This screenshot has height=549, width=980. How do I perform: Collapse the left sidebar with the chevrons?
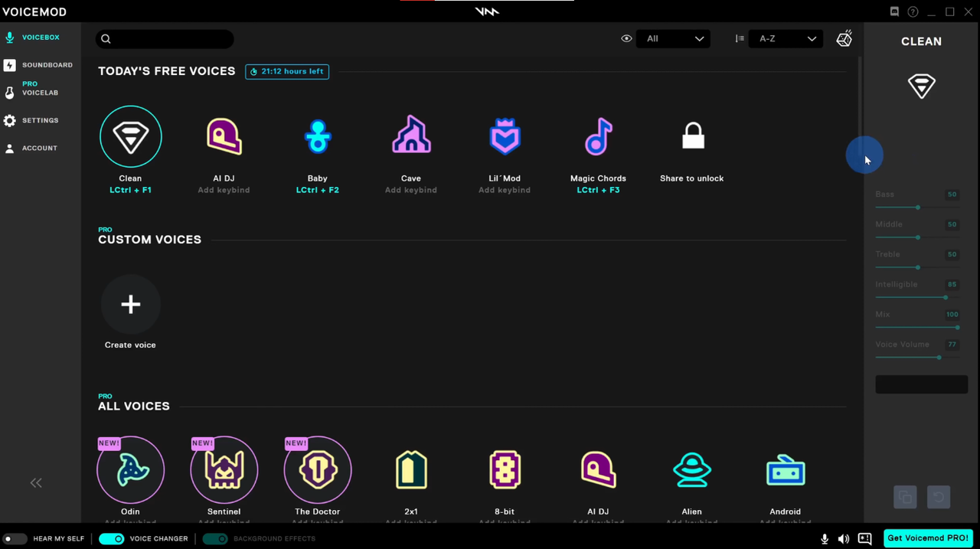tap(35, 482)
